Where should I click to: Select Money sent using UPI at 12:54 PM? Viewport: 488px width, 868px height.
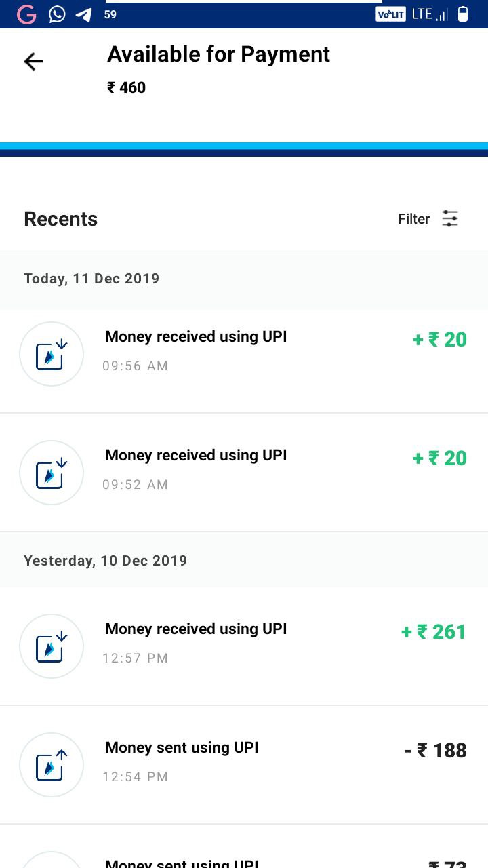click(x=244, y=765)
